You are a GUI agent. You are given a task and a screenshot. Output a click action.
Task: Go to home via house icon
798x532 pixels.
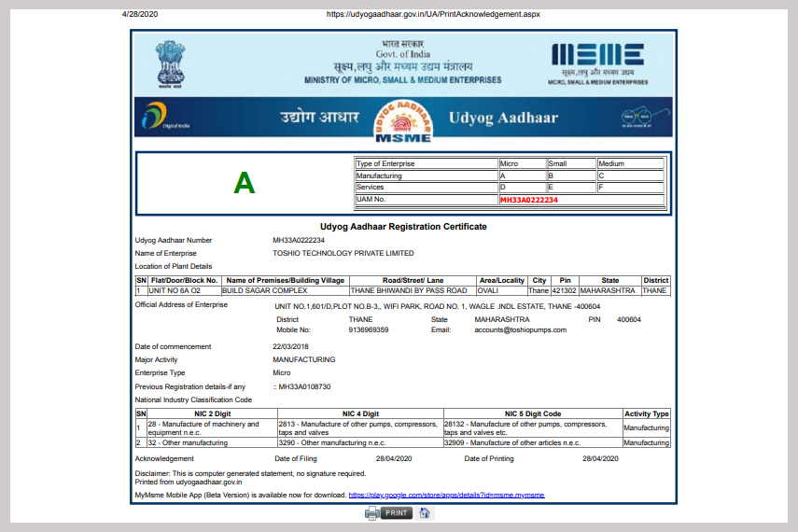425,512
